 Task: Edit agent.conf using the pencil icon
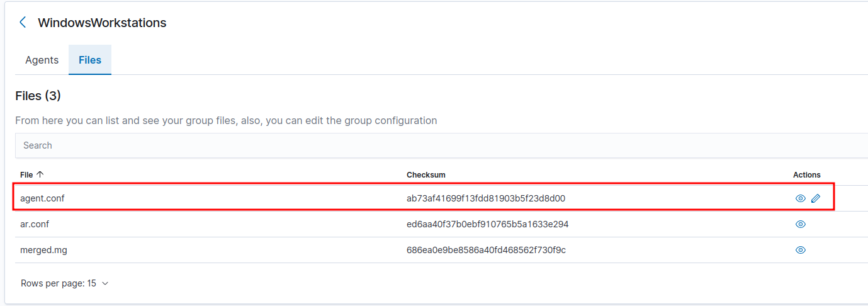pos(816,198)
